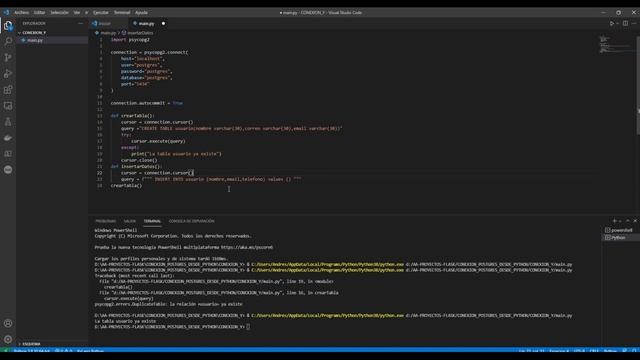Switch to the SALIDA panel tab

coord(130,221)
